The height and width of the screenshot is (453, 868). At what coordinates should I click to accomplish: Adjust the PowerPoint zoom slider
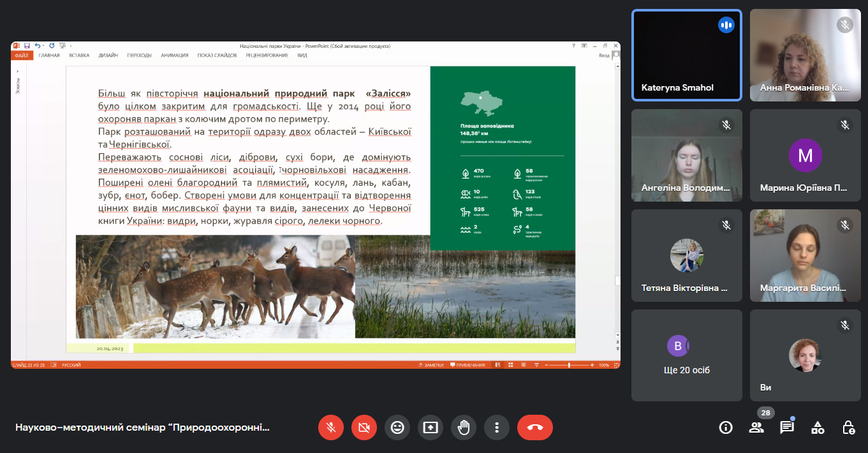[x=569, y=365]
